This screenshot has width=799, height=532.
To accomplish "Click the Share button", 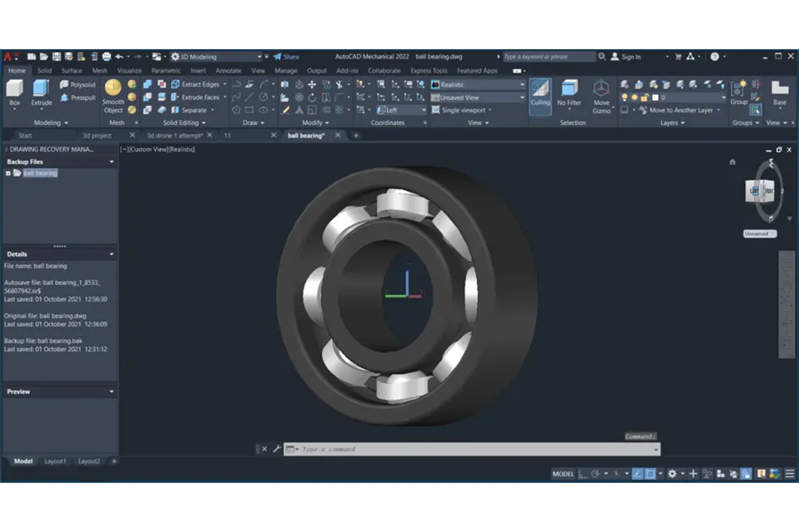I will click(286, 57).
